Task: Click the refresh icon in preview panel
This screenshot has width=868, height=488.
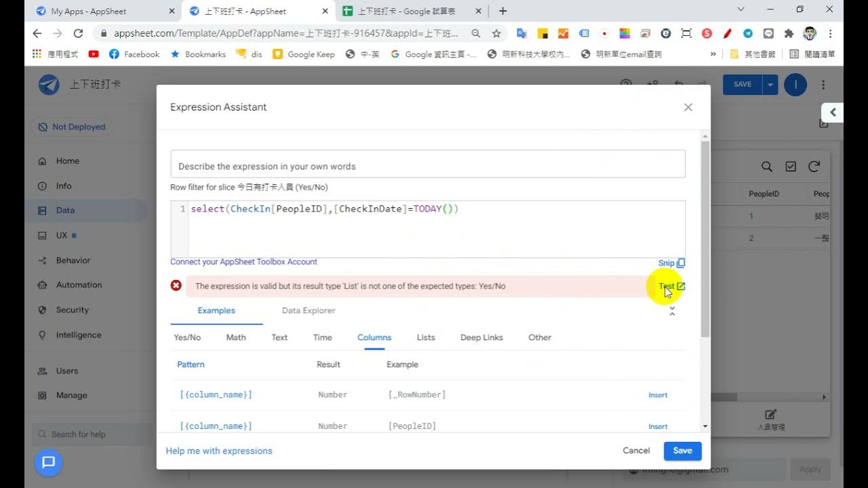Action: (814, 167)
